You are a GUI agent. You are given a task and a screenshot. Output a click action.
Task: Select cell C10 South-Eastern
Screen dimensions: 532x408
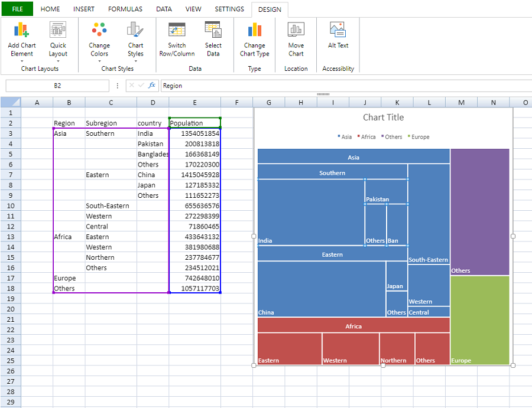[x=111, y=205]
